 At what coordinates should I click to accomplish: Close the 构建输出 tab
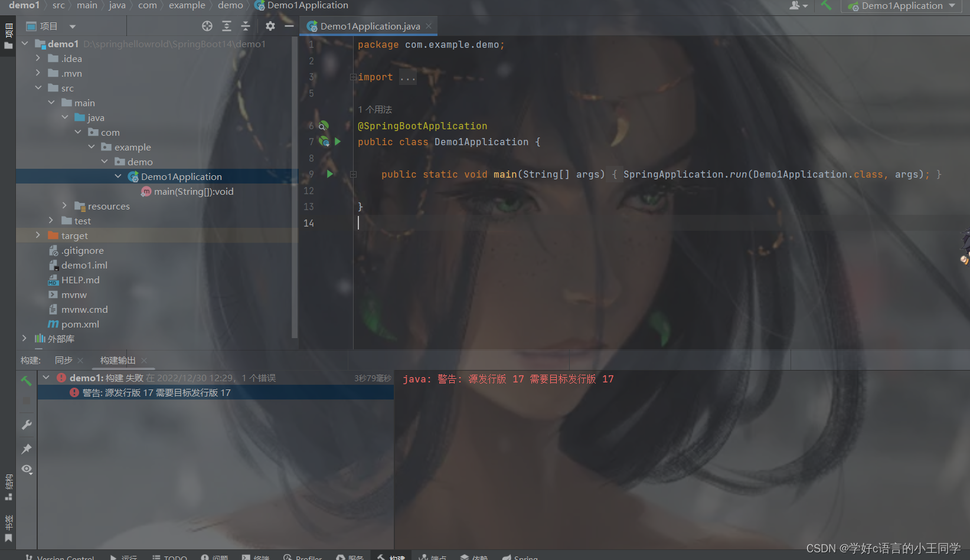pyautogui.click(x=144, y=361)
